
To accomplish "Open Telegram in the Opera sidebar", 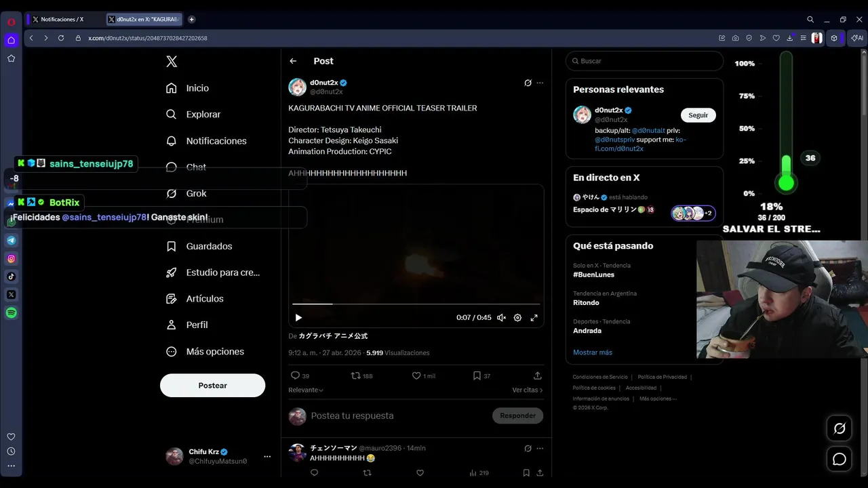I will [x=12, y=240].
